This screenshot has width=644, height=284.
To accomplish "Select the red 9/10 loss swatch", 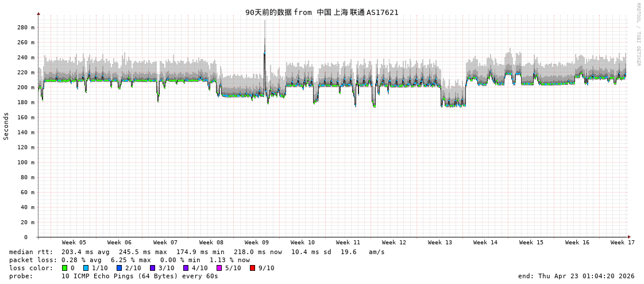I will [252, 268].
